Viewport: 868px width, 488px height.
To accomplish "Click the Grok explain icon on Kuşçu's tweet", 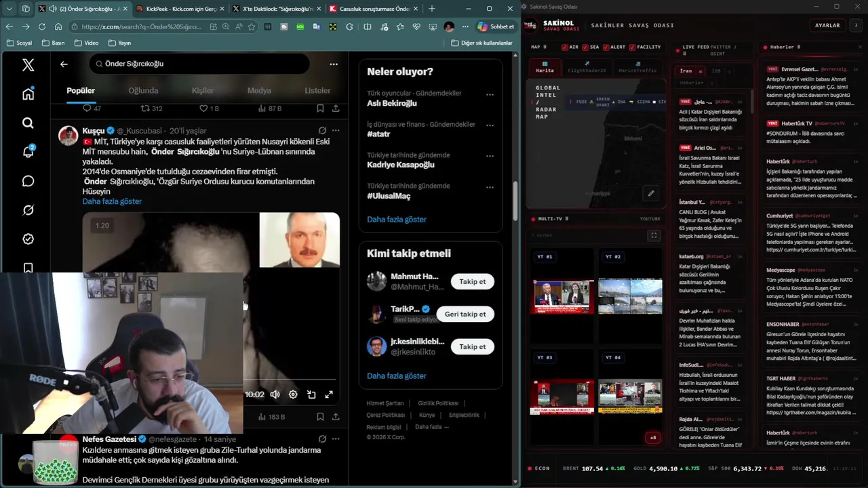I will tap(322, 130).
